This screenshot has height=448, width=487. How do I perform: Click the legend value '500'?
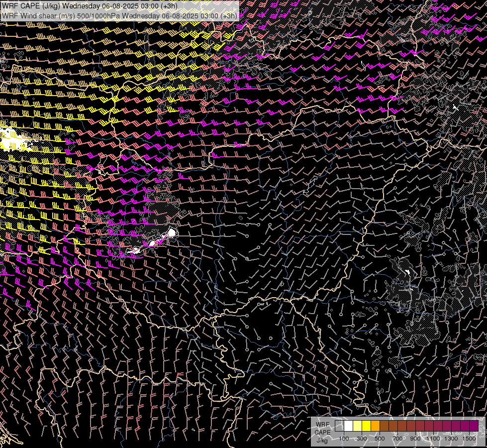pos(380,439)
